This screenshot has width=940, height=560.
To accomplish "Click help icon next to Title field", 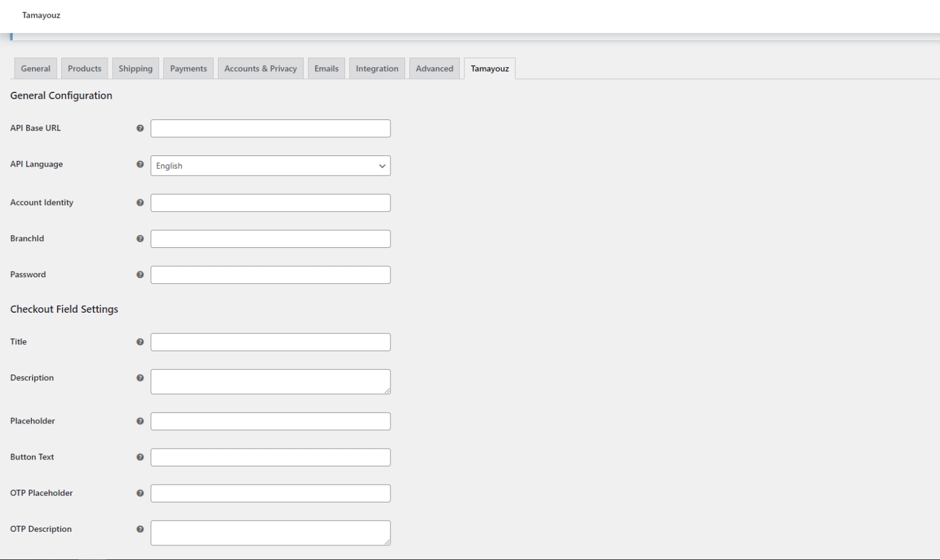I will (x=140, y=342).
